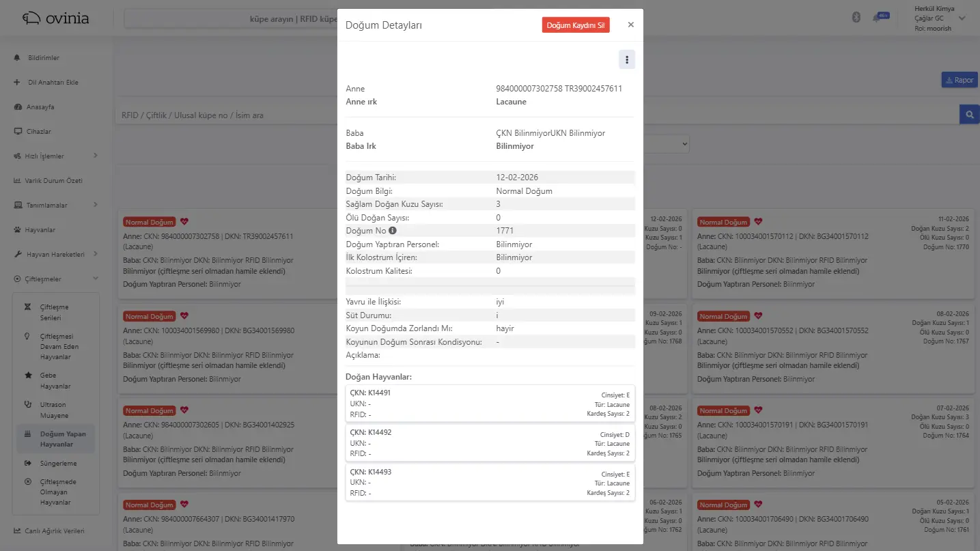Image resolution: width=980 pixels, height=551 pixels.
Task: Click the ovinia logo
Action: pyautogui.click(x=56, y=18)
